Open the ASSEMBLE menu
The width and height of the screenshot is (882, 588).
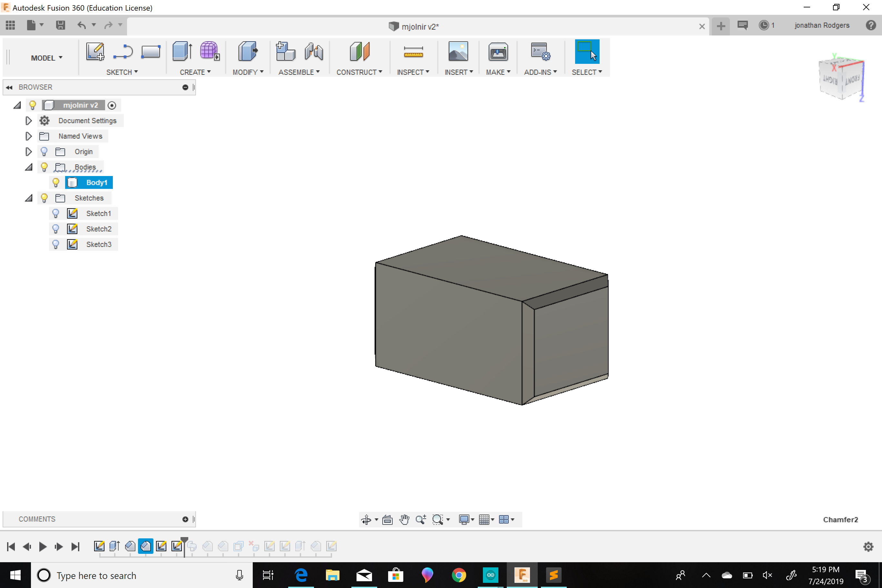coord(299,72)
